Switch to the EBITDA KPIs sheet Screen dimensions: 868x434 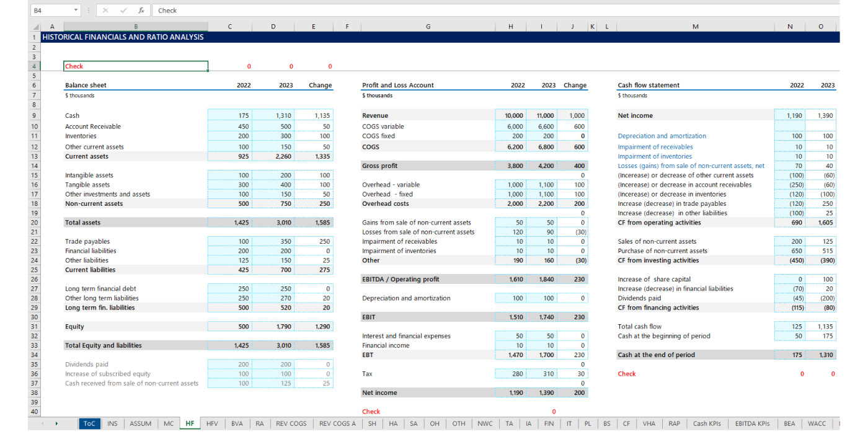coord(752,423)
